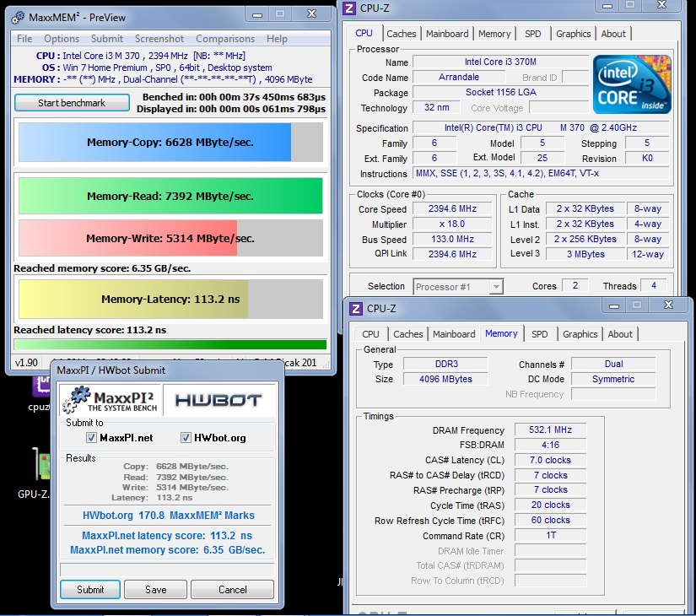696x616 pixels.
Task: Click the MaxxPI.net latency score text
Action: pos(167,535)
